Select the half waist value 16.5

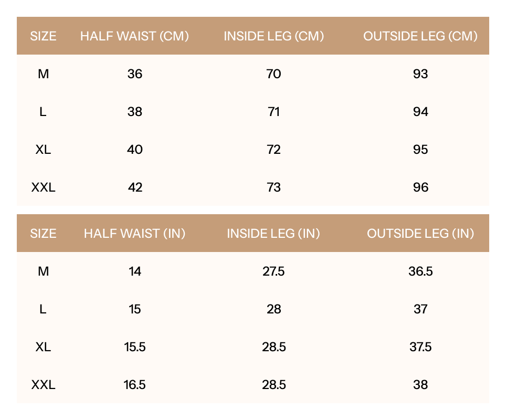point(135,385)
